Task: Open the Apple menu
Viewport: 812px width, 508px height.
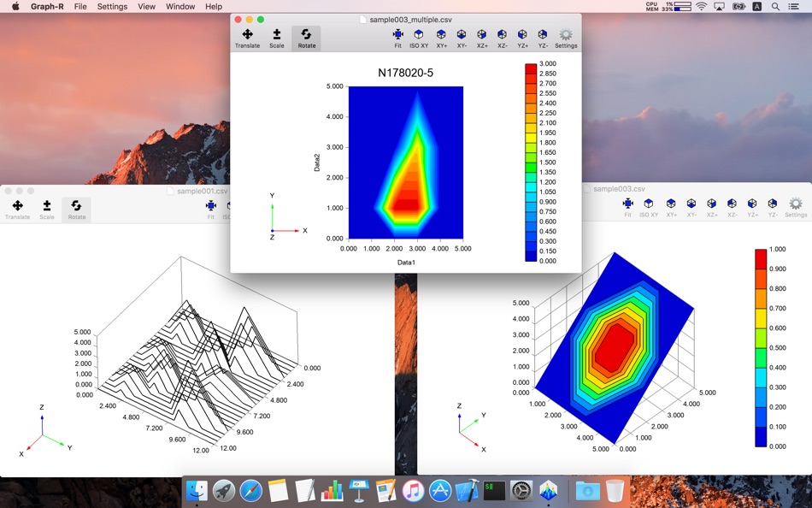Action: [x=15, y=7]
